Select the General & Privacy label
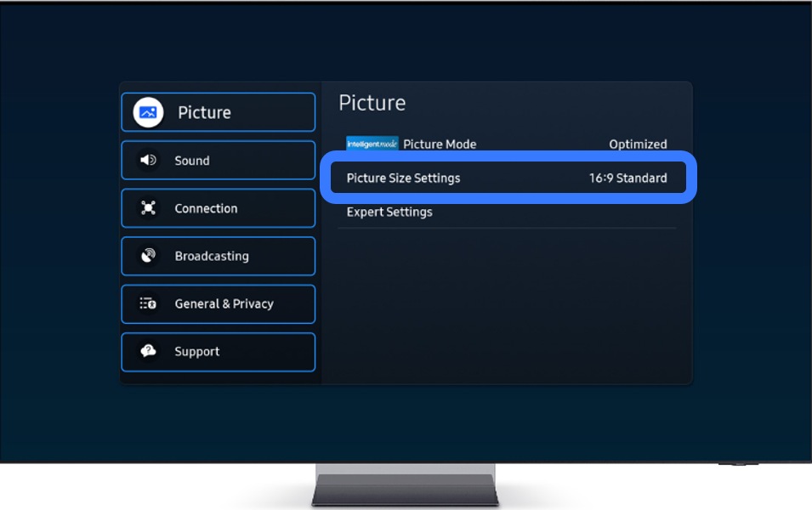Screen dimensions: 812x510 pyautogui.click(x=224, y=303)
